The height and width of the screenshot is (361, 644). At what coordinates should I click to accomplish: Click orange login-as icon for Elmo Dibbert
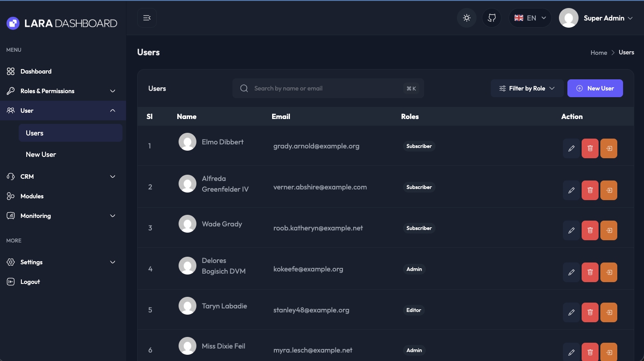pos(609,149)
